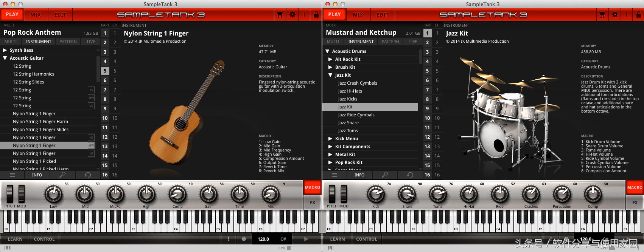Image resolution: width=644 pixels, height=252 pixels.
Task: Expand the Alt Rock Kit folder
Action: coord(330,59)
